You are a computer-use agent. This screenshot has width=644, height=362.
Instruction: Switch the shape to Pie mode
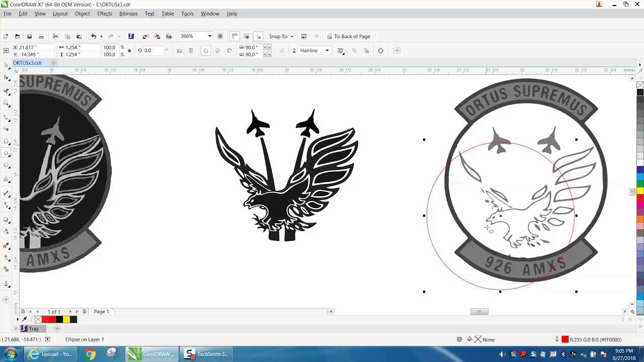[217, 50]
